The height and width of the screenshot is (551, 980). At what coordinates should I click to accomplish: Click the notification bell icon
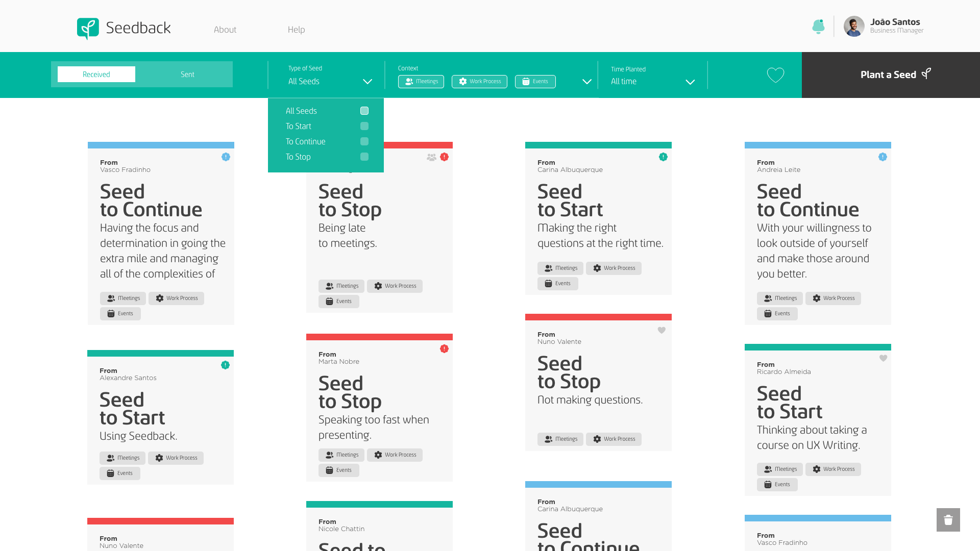[x=818, y=27]
